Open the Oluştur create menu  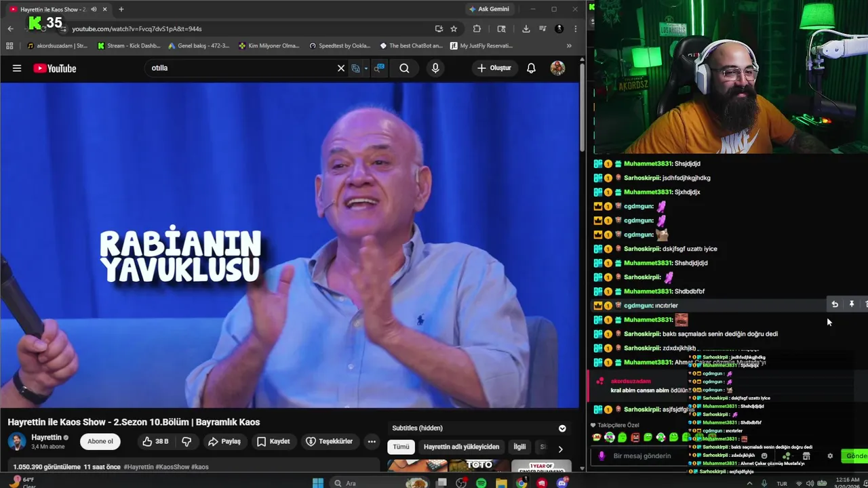pyautogui.click(x=494, y=68)
